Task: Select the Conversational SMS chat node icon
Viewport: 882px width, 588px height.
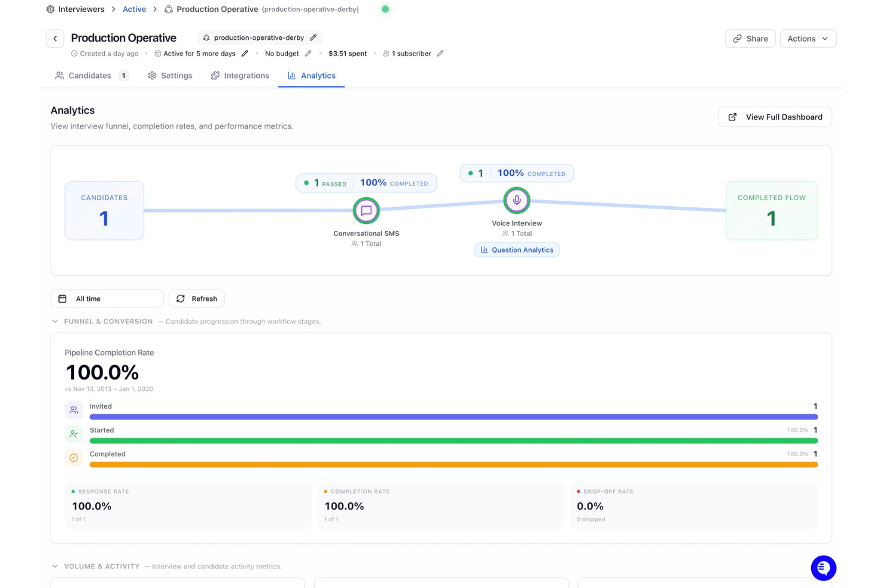Action: tap(366, 210)
